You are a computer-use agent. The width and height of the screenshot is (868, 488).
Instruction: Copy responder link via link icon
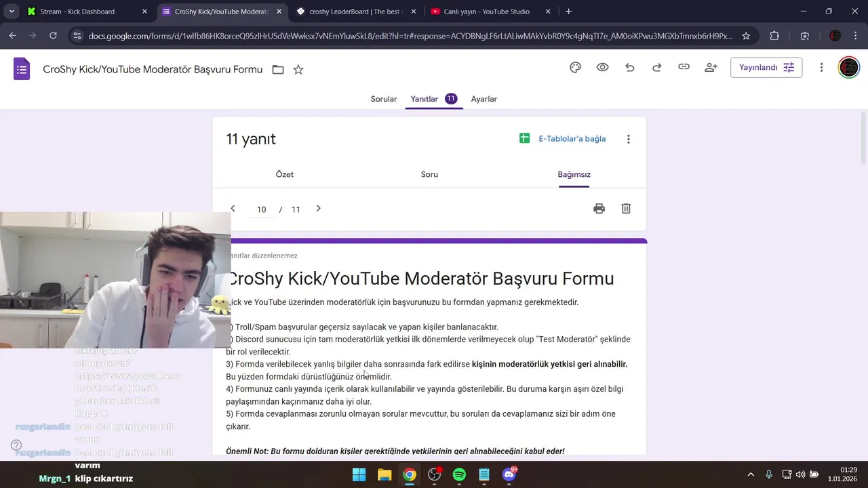684,67
